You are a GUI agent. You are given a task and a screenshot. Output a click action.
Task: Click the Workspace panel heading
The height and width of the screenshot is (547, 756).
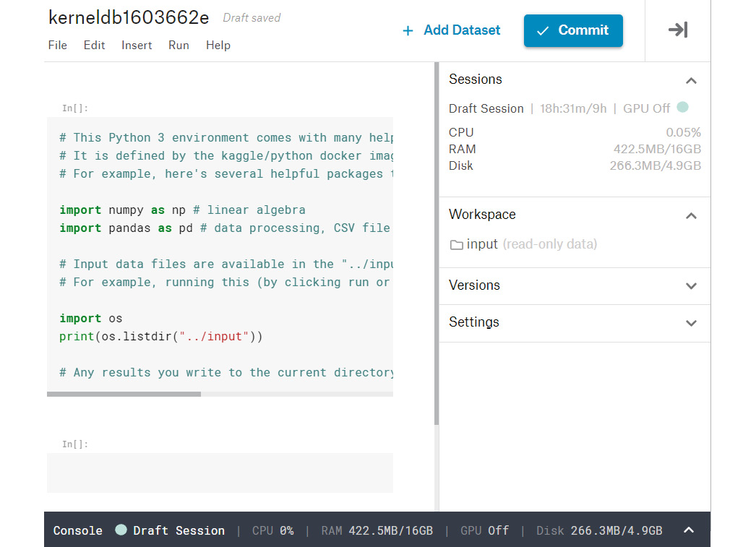482,215
